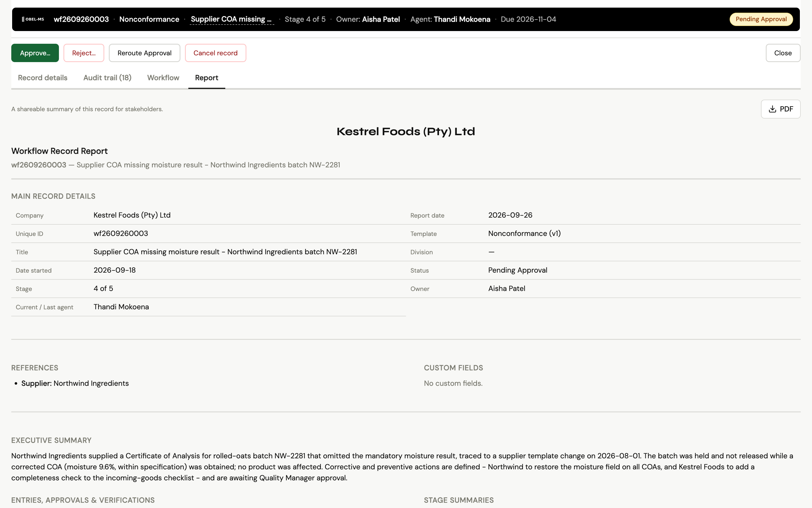The image size is (812, 508).
Task: Click Status value Pending Approval in table
Action: point(518,270)
